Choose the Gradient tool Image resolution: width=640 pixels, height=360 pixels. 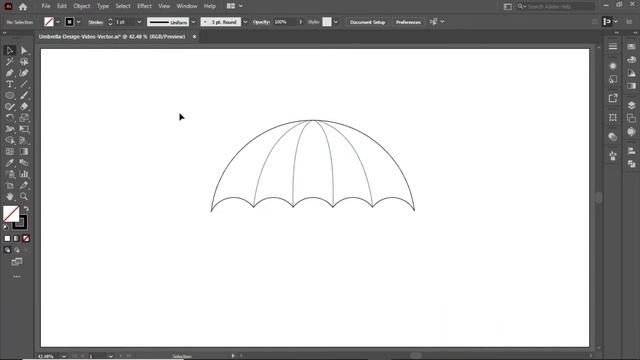[24, 151]
